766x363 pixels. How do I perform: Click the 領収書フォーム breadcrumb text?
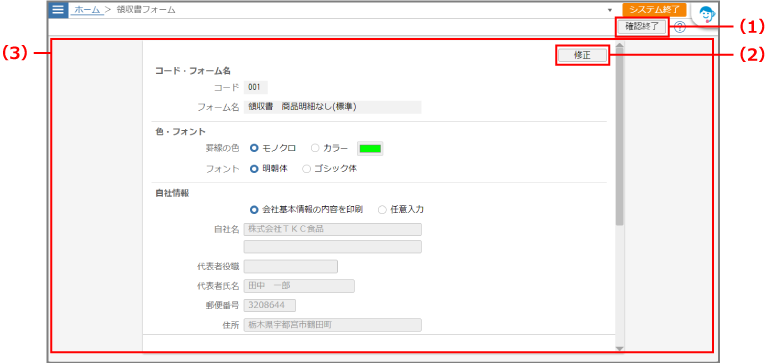click(x=146, y=10)
